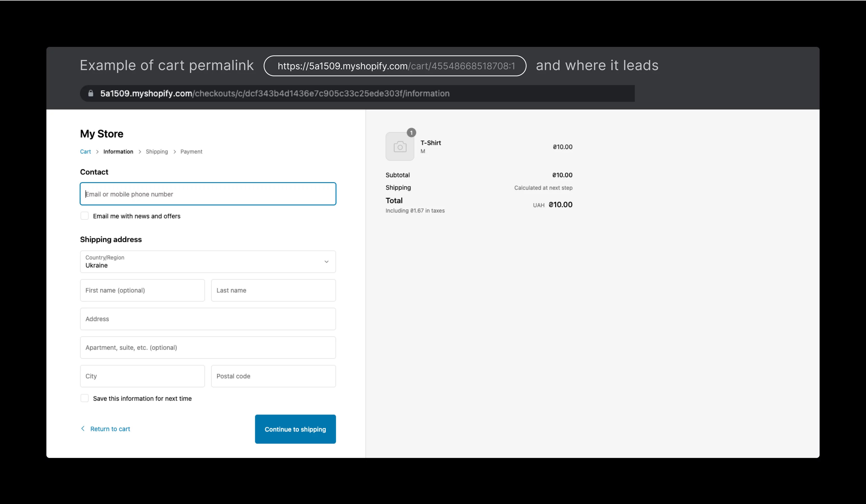Click the Email or mobile phone number field
866x504 pixels.
207,194
